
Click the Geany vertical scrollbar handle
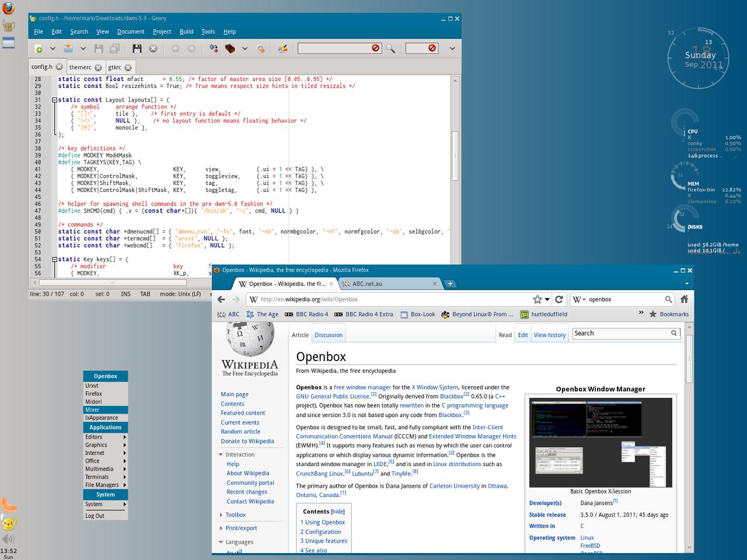tap(455, 155)
